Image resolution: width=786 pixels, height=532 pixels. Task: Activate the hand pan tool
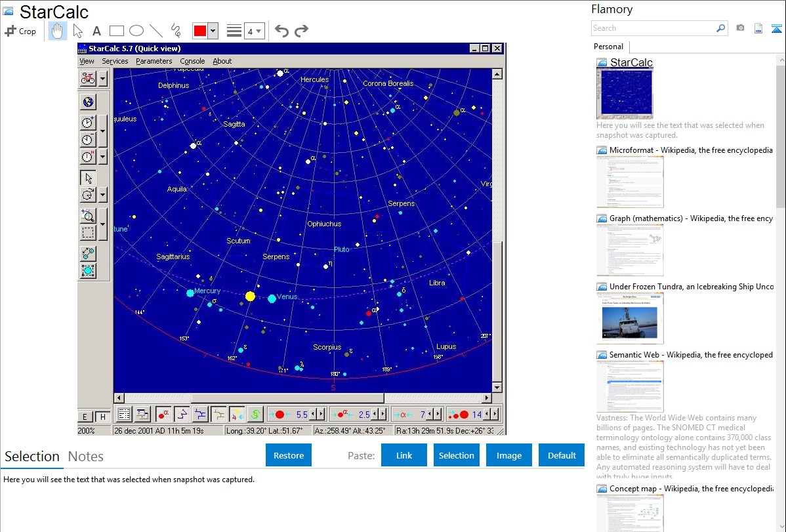(x=58, y=31)
